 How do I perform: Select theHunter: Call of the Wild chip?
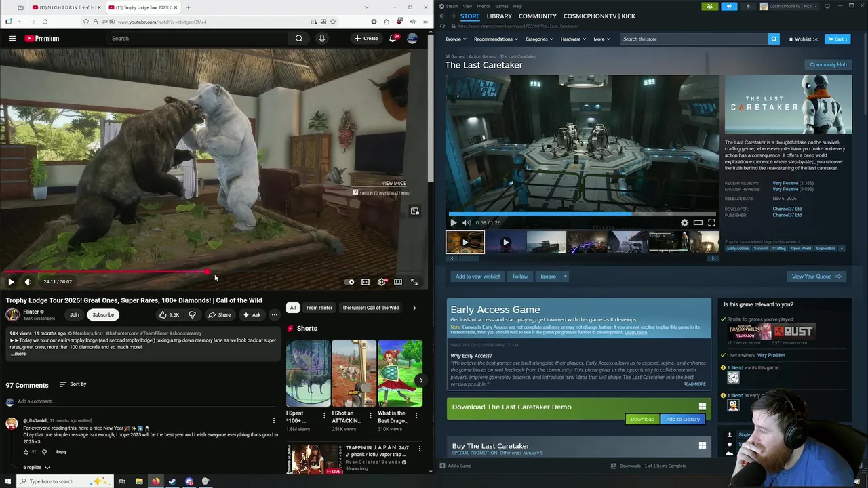click(x=371, y=308)
